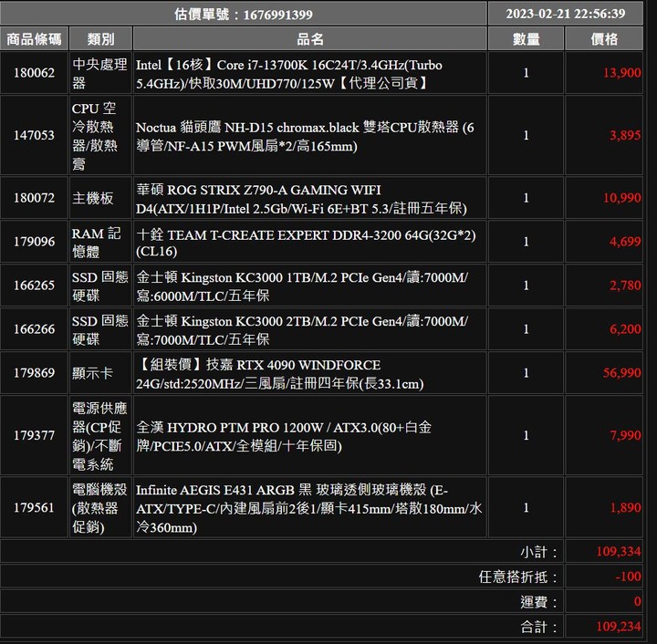Click the total value 109,234

click(619, 627)
